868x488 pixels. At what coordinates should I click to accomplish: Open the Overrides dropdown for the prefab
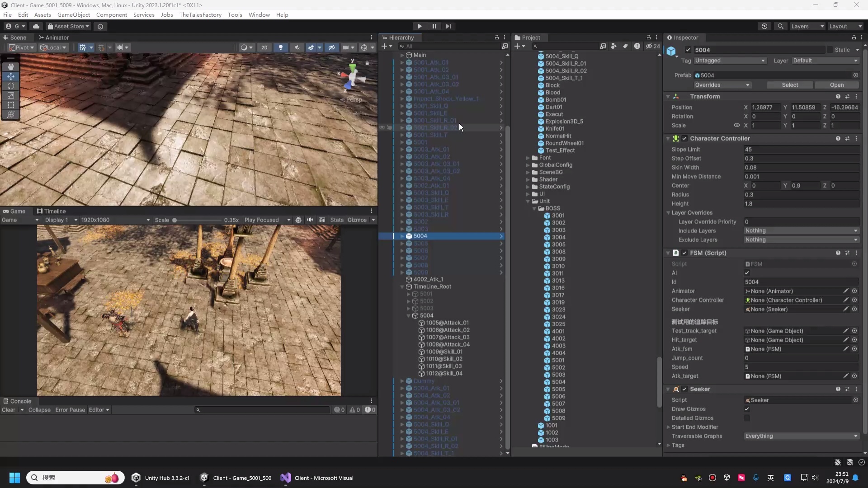(x=722, y=85)
